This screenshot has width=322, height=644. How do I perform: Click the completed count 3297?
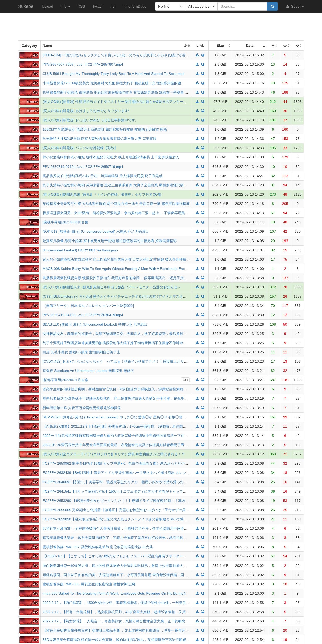click(298, 454)
